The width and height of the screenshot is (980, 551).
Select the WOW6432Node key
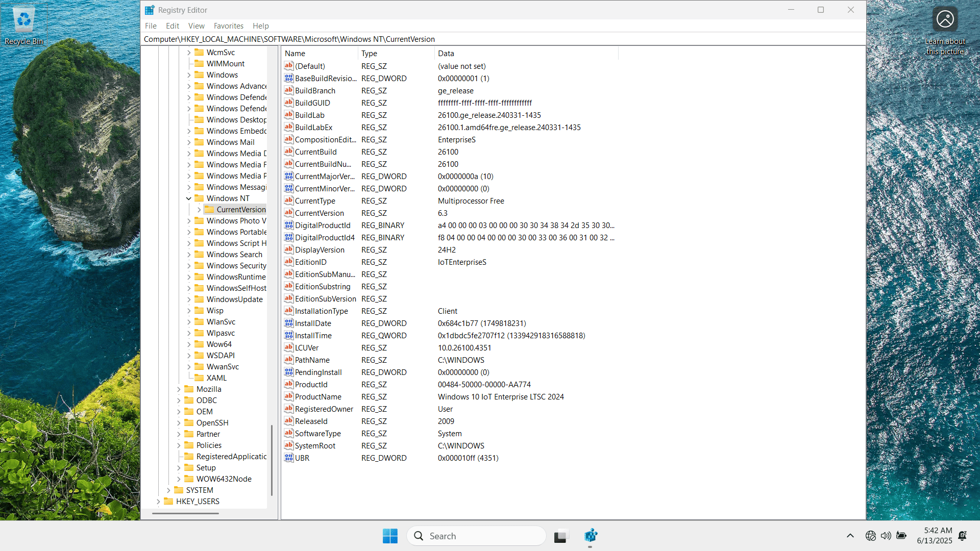coord(224,479)
